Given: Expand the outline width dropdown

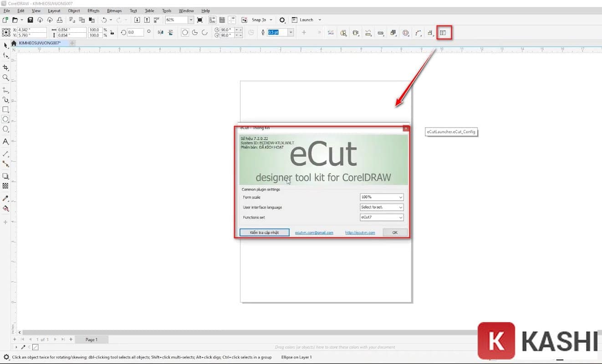Looking at the screenshot, I should [291, 32].
